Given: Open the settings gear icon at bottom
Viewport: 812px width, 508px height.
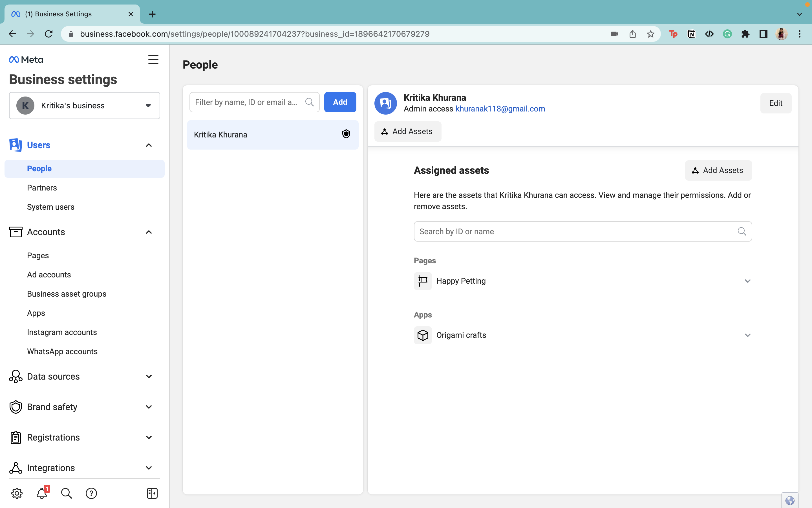Looking at the screenshot, I should tap(17, 493).
